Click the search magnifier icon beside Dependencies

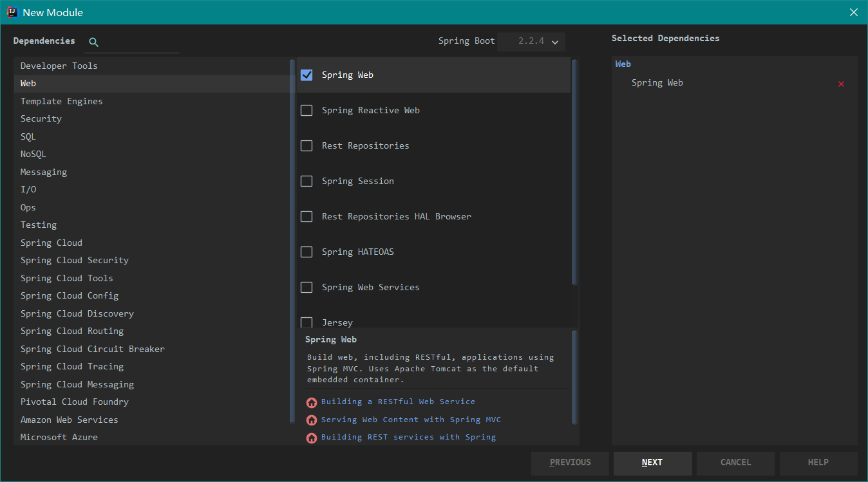93,42
